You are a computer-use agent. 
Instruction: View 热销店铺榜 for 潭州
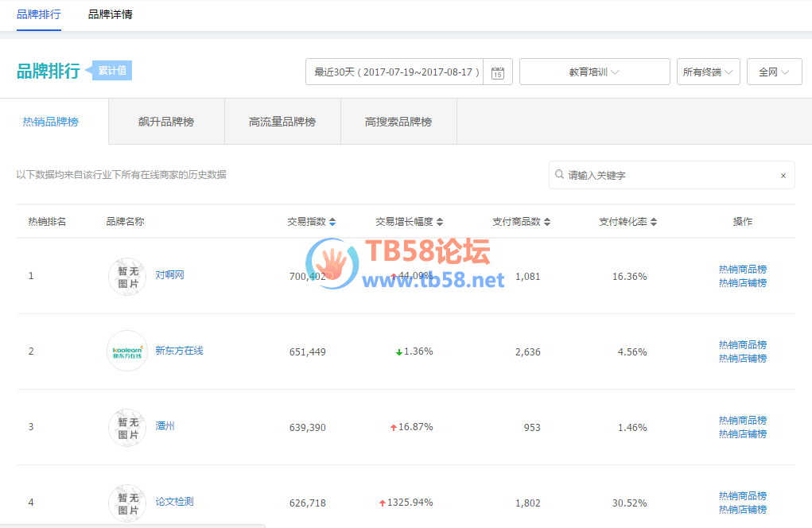pyautogui.click(x=742, y=434)
